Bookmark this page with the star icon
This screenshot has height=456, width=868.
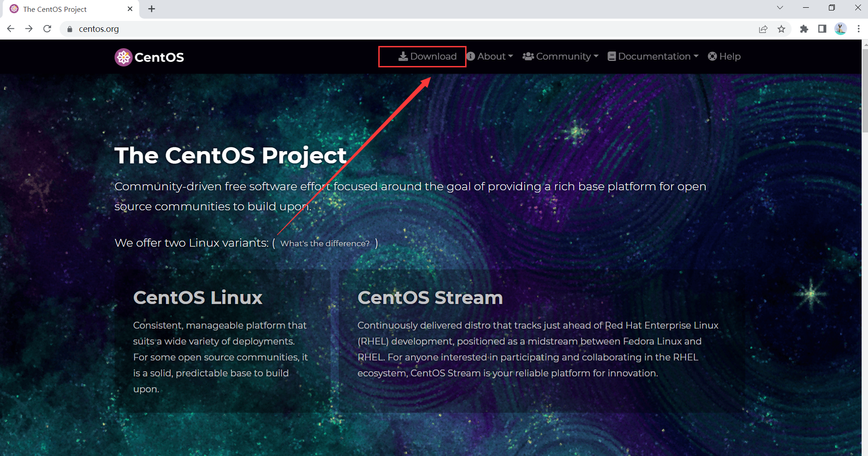(781, 29)
